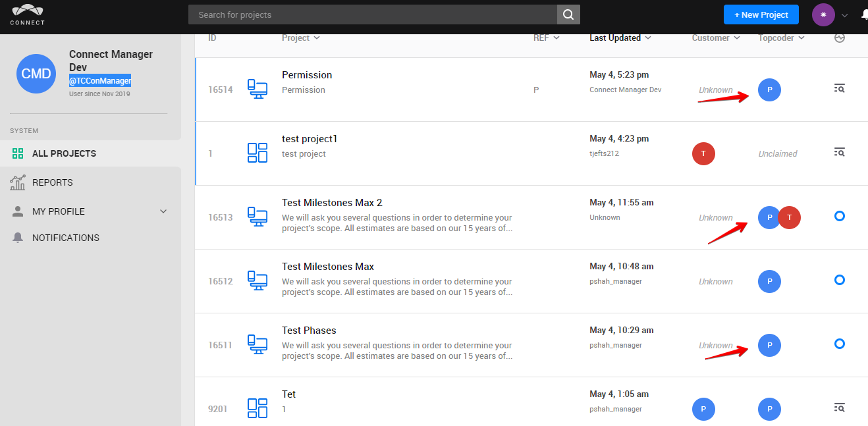Select the @TCConManager handle

pyautogui.click(x=100, y=81)
